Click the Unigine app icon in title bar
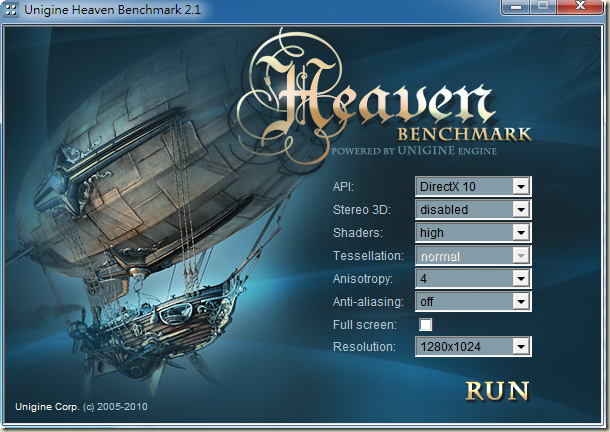Screen dimensions: 610x432 11,10
